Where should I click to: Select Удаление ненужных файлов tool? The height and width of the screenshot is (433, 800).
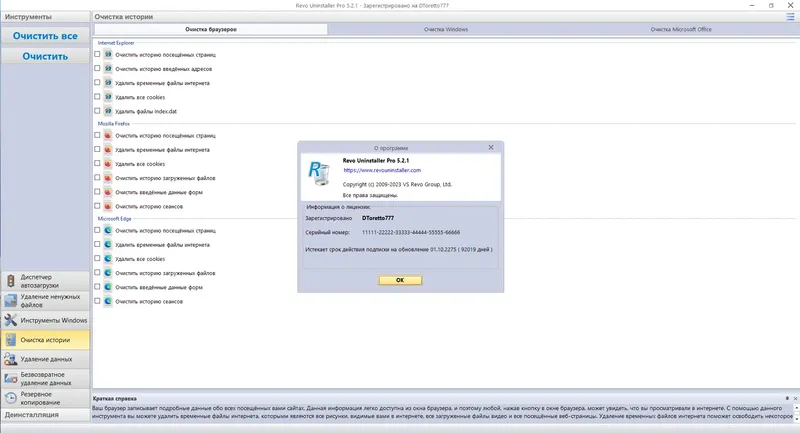pyautogui.click(x=45, y=300)
